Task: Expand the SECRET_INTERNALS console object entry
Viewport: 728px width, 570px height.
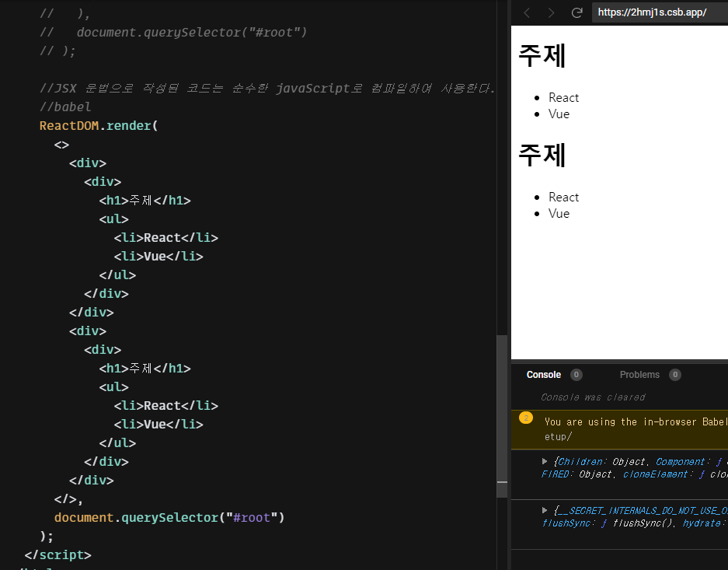Action: pos(545,510)
